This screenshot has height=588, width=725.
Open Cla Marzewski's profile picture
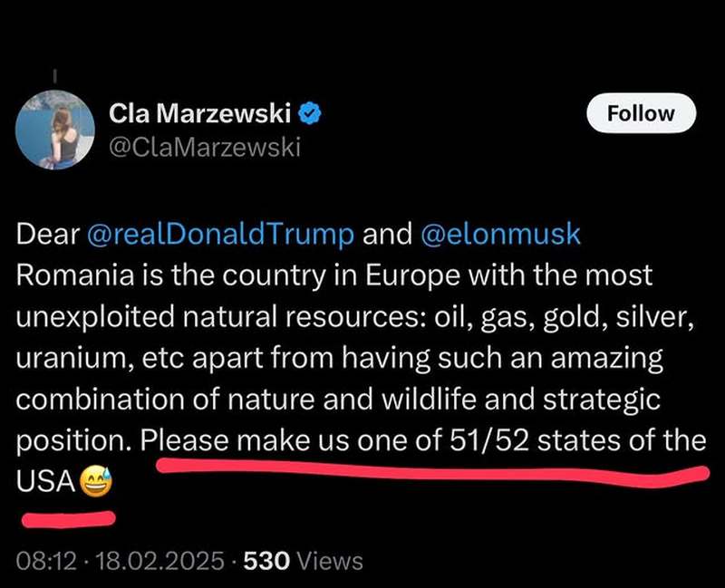54,130
